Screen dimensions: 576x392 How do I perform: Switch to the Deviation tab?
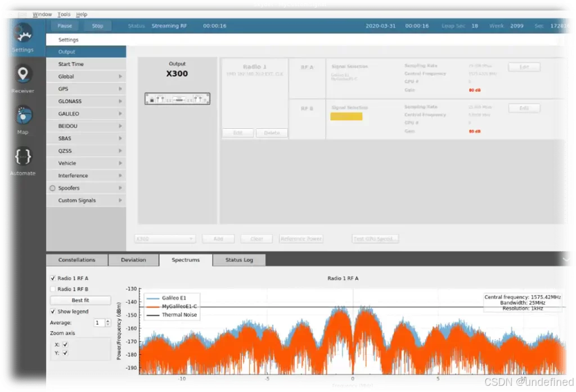pos(133,260)
